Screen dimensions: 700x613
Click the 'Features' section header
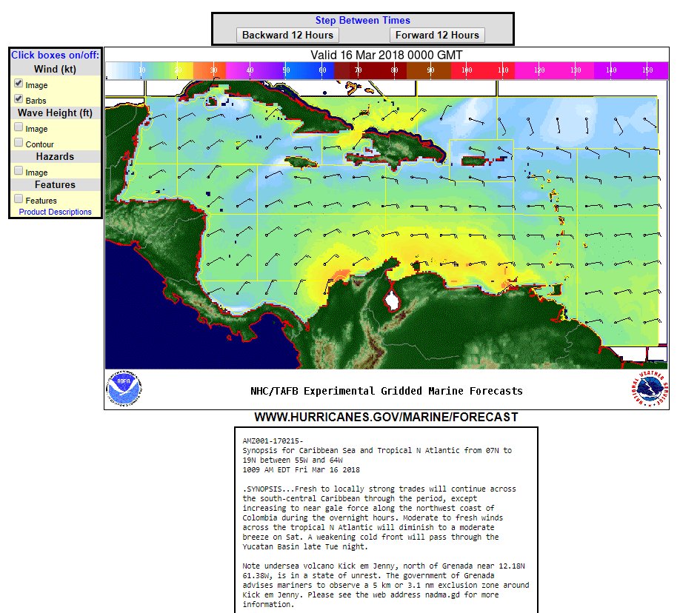56,184
